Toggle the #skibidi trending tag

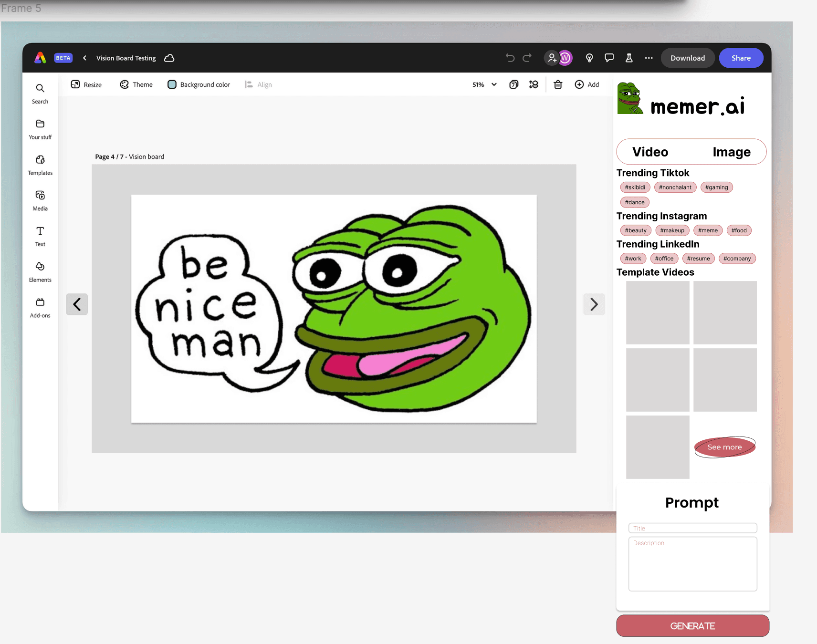point(635,187)
